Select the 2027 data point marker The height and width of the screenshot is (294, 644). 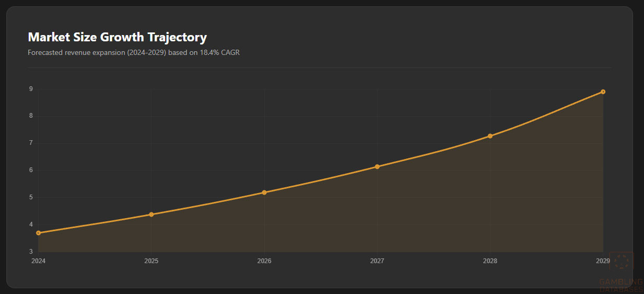click(x=377, y=167)
